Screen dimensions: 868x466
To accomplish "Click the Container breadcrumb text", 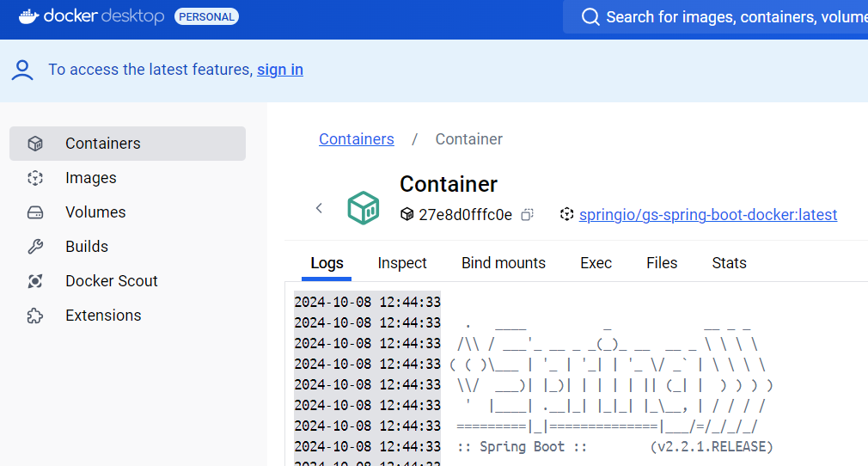I will (x=469, y=139).
